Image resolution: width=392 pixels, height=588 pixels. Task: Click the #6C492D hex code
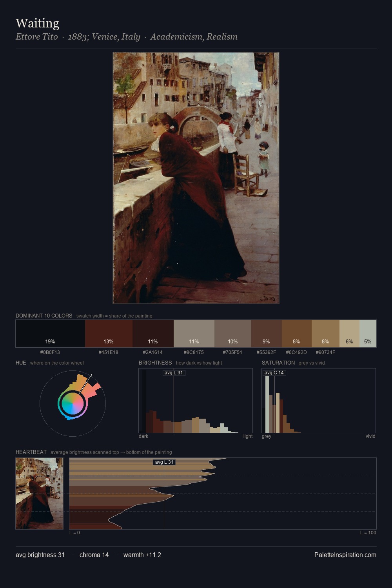point(297,352)
